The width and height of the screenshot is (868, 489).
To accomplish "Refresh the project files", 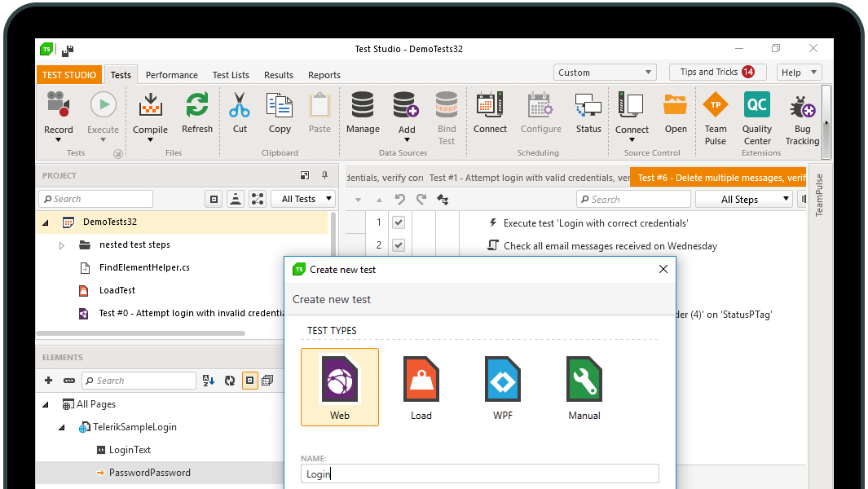I will coord(197,104).
